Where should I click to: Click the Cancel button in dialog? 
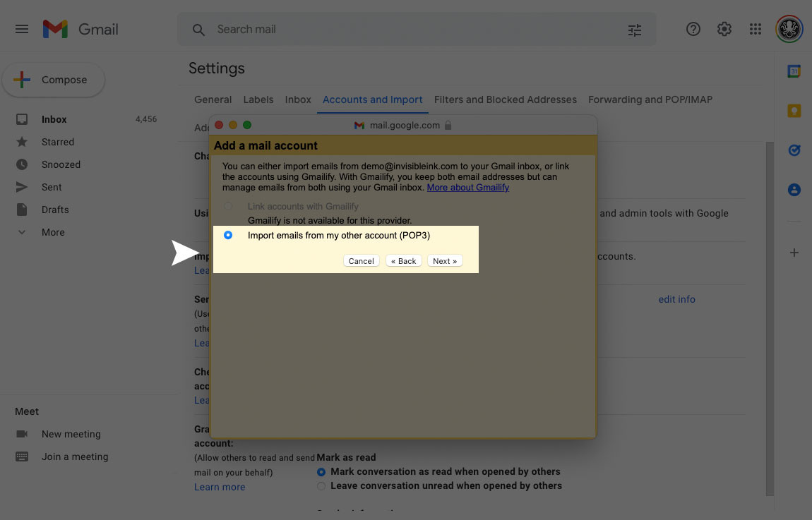[x=361, y=261]
